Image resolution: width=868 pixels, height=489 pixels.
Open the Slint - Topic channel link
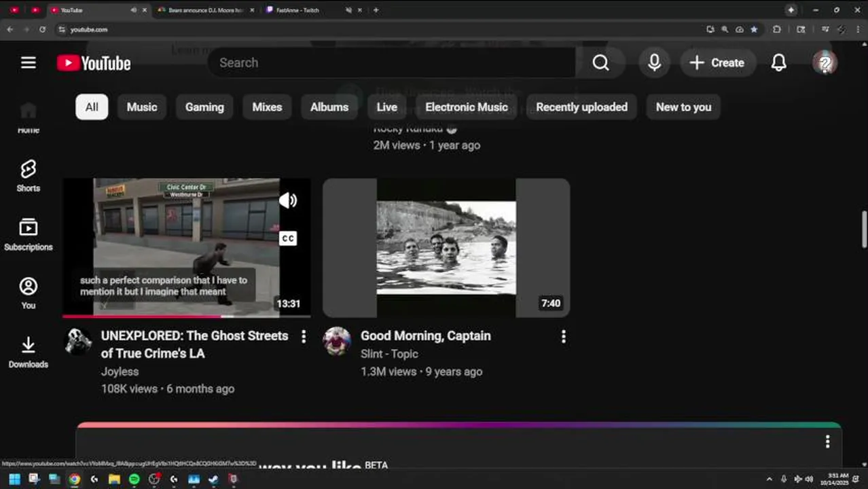point(389,354)
